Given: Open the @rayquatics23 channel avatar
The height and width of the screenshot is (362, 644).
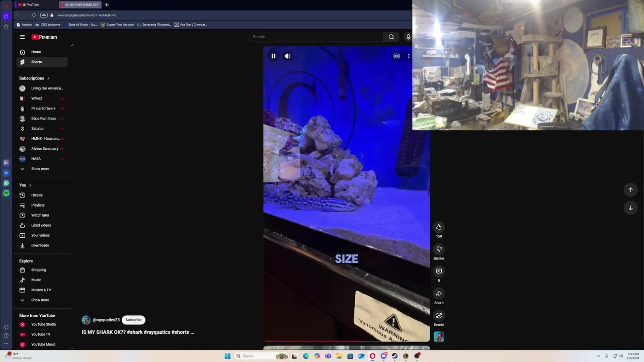Looking at the screenshot, I should tap(86, 320).
